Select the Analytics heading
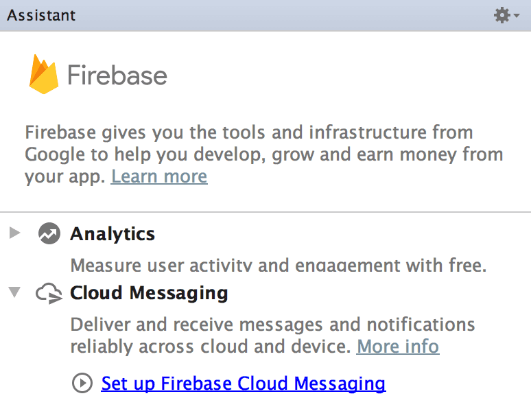This screenshot has width=531, height=420. click(x=113, y=234)
